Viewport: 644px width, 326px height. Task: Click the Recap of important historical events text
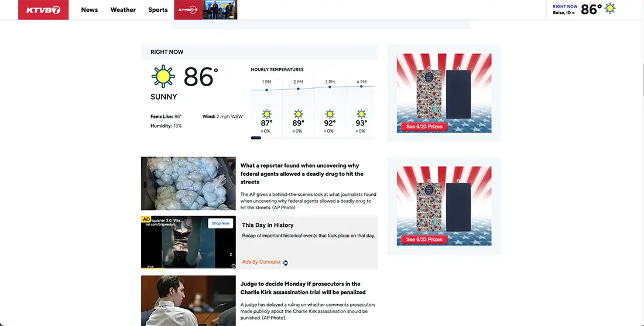pos(309,236)
